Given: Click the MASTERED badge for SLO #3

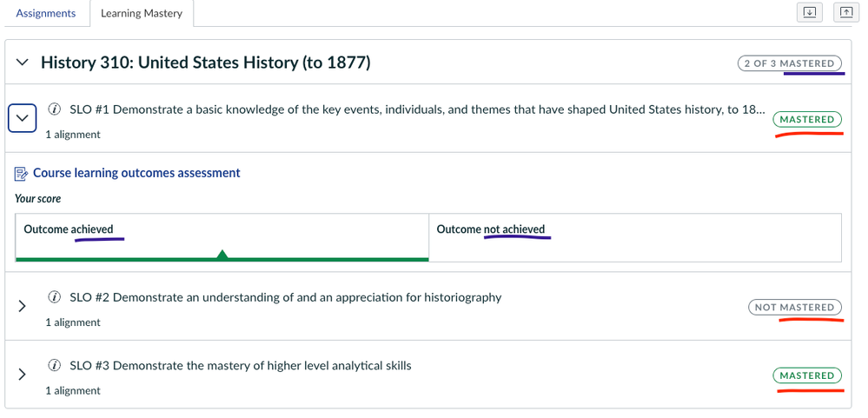Looking at the screenshot, I should 806,375.
